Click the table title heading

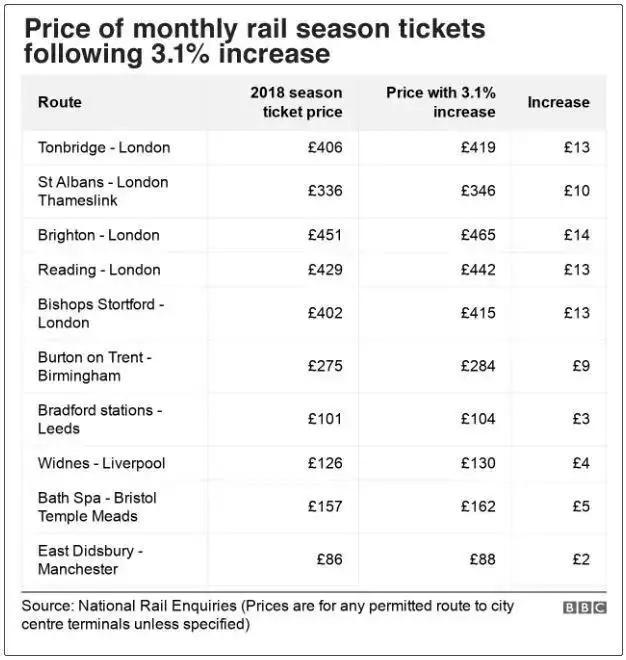coord(255,40)
